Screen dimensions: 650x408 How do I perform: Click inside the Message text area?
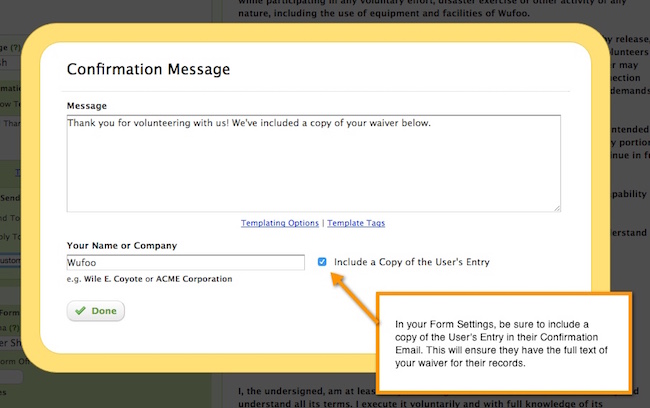(x=314, y=163)
